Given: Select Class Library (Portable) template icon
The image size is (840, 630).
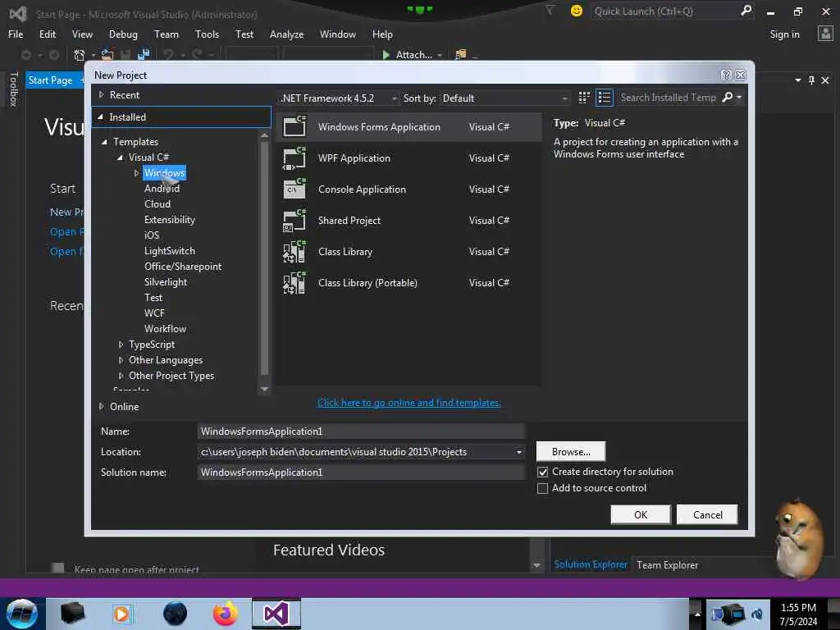Looking at the screenshot, I should click(294, 282).
